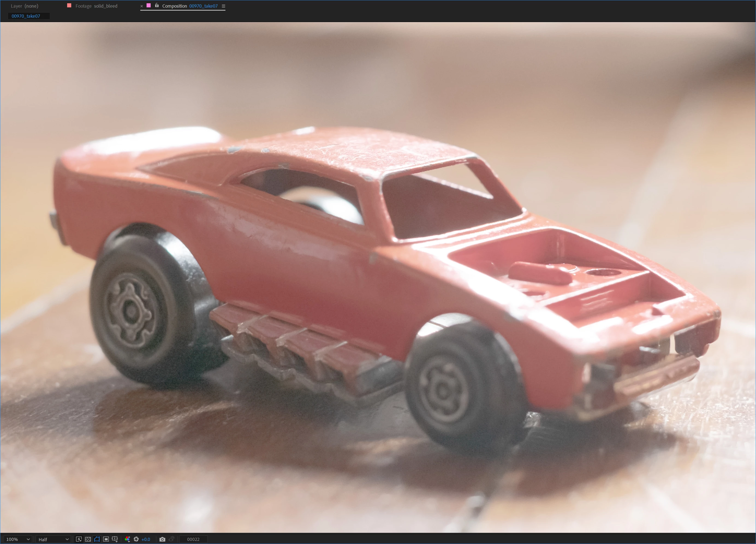
Task: Click the Show Snapshot eye icon
Action: click(171, 539)
